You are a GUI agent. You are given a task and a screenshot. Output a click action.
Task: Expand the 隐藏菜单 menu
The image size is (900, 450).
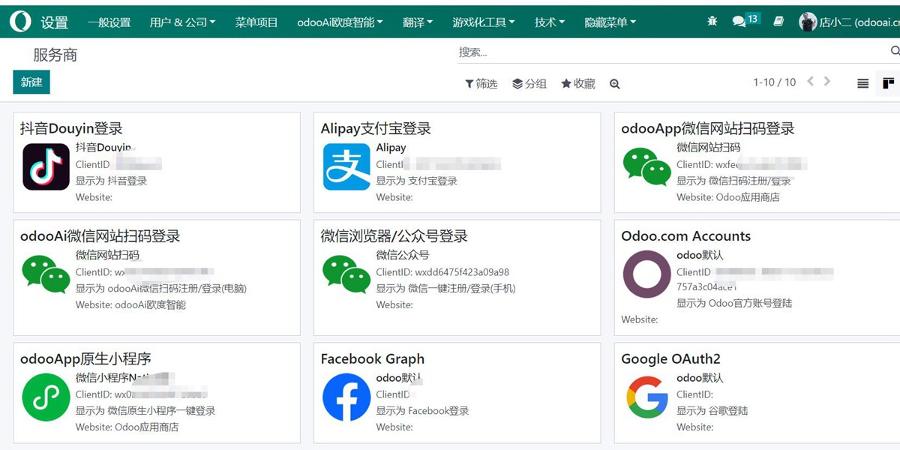click(x=610, y=22)
